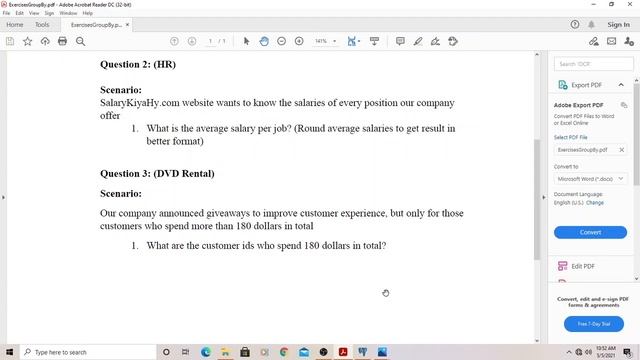Image resolution: width=640 pixels, height=360 pixels.
Task: Click the Edit PDF tool icon
Action: 562,266
